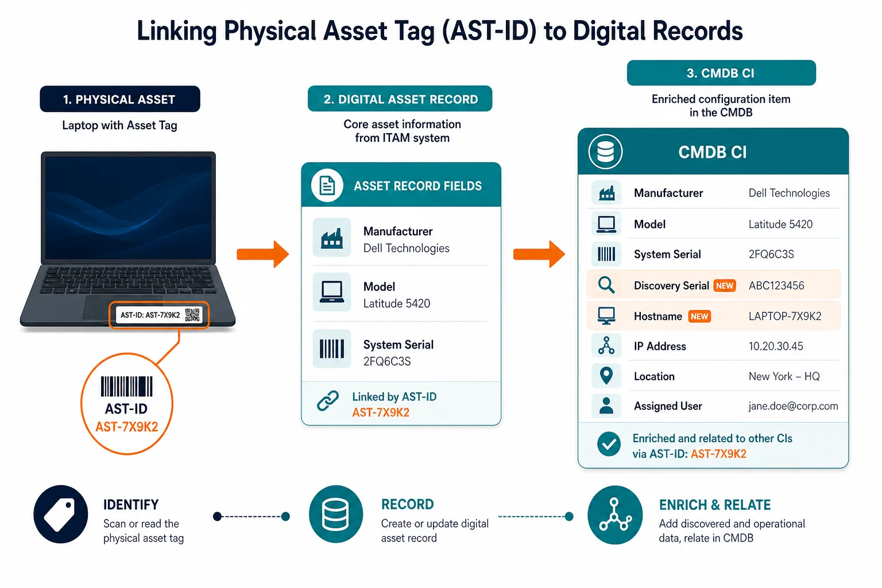Click the LAPTOP-7X9K2 hostname value

coord(785,316)
